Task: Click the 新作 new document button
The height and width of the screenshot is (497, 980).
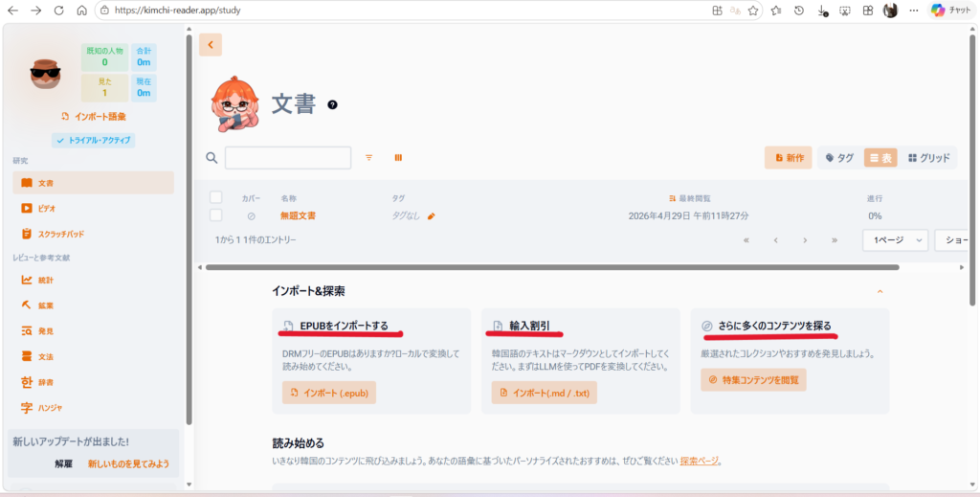Action: (x=789, y=158)
